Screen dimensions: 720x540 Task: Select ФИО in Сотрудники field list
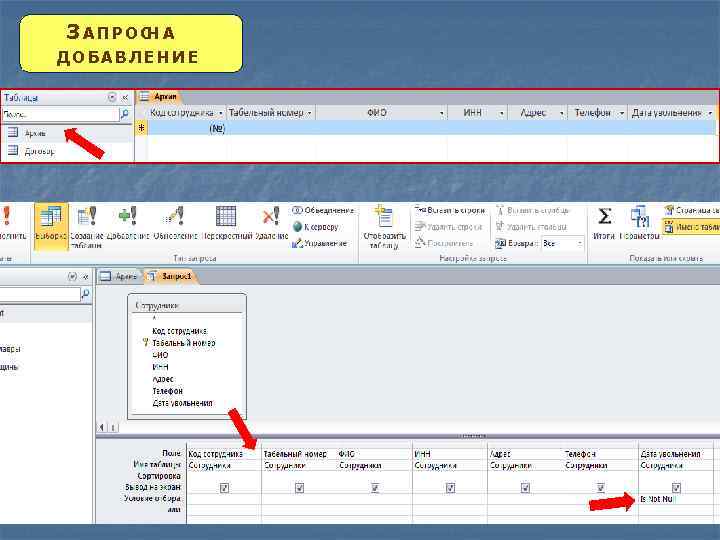pos(160,355)
